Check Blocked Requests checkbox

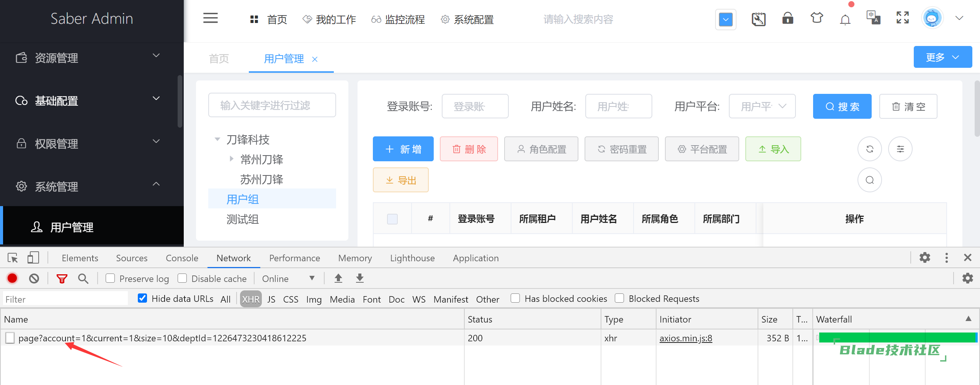click(x=619, y=298)
